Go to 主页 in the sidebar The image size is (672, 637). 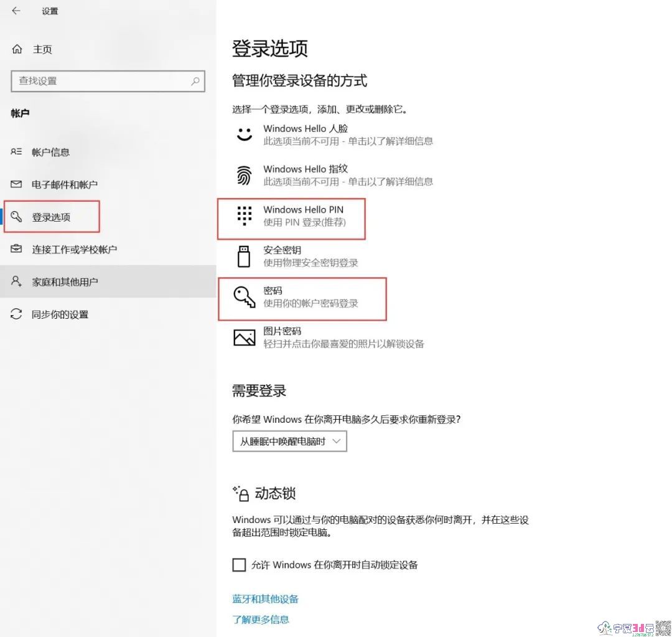pos(42,49)
